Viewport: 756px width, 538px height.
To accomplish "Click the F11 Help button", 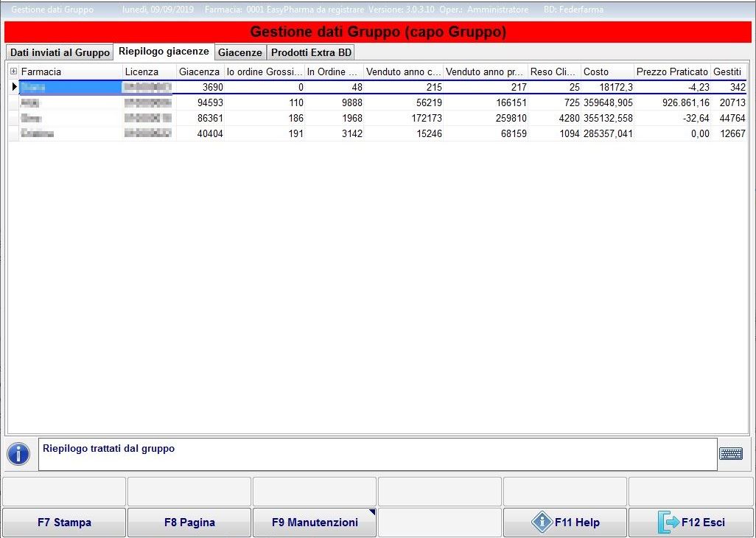I will 565,523.
